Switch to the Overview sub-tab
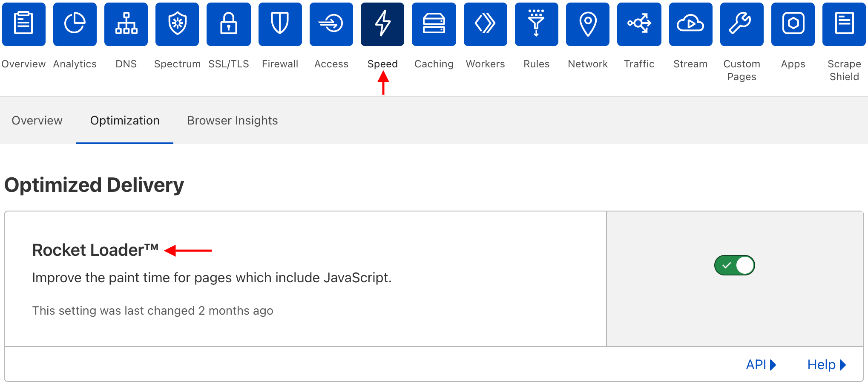Viewport: 868px width, 385px height. 37,121
